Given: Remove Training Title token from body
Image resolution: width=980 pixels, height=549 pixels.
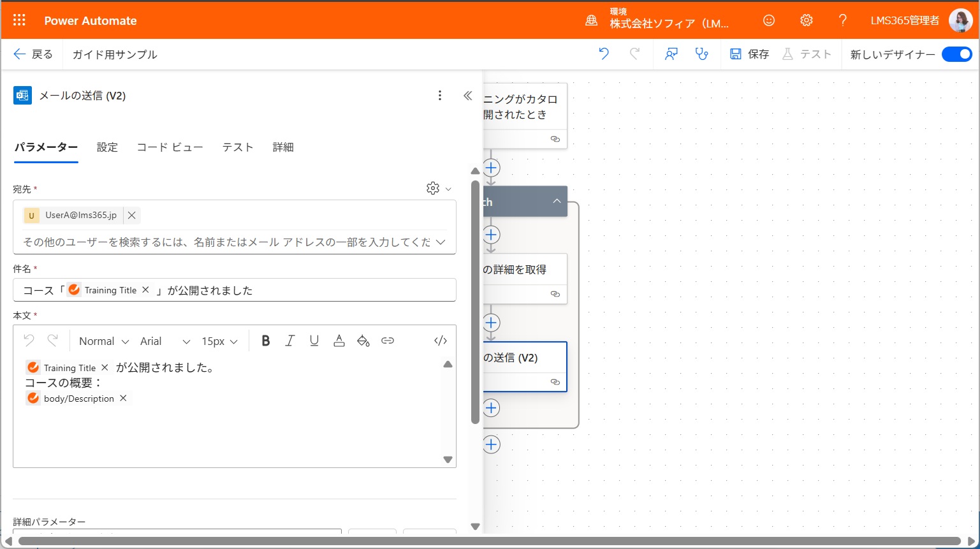Looking at the screenshot, I should [105, 367].
